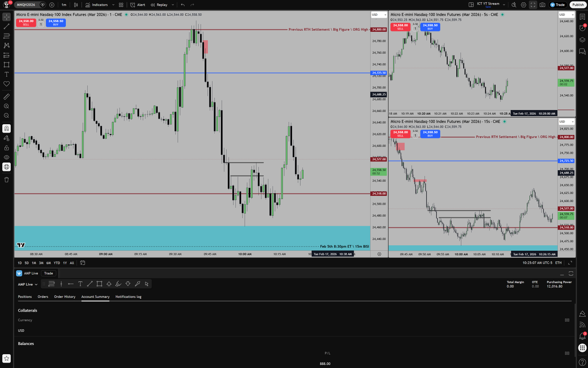Expand the Replay dropdown arrow
The image size is (588, 368).
172,4
